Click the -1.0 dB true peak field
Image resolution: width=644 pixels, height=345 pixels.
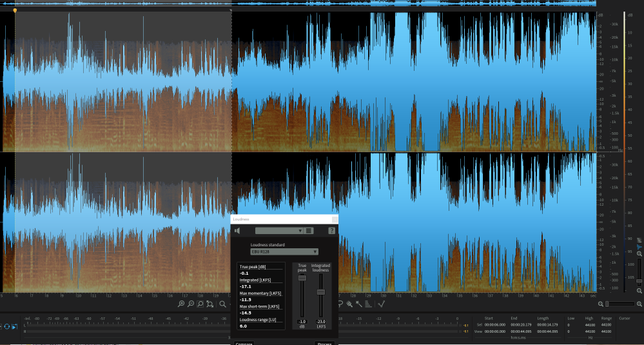point(302,322)
